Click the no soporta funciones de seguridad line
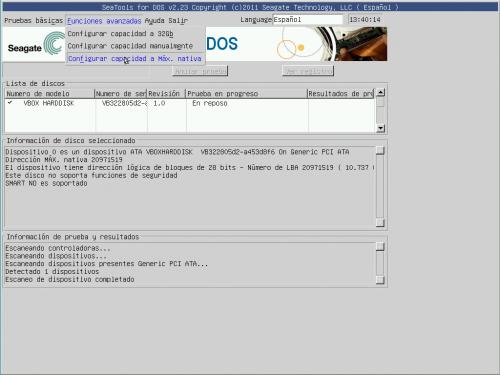The height and width of the screenshot is (375, 500). click(x=91, y=175)
